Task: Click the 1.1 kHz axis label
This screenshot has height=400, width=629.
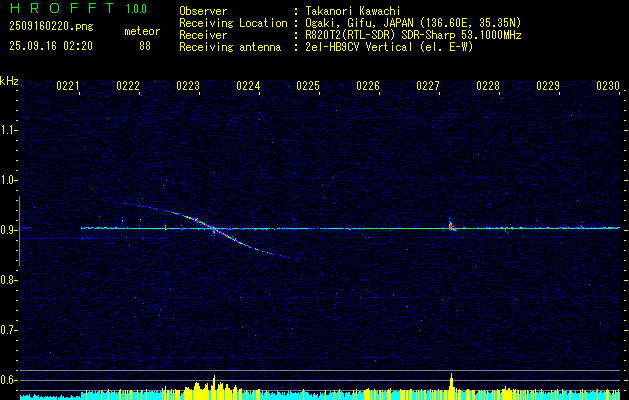Action: pos(8,130)
